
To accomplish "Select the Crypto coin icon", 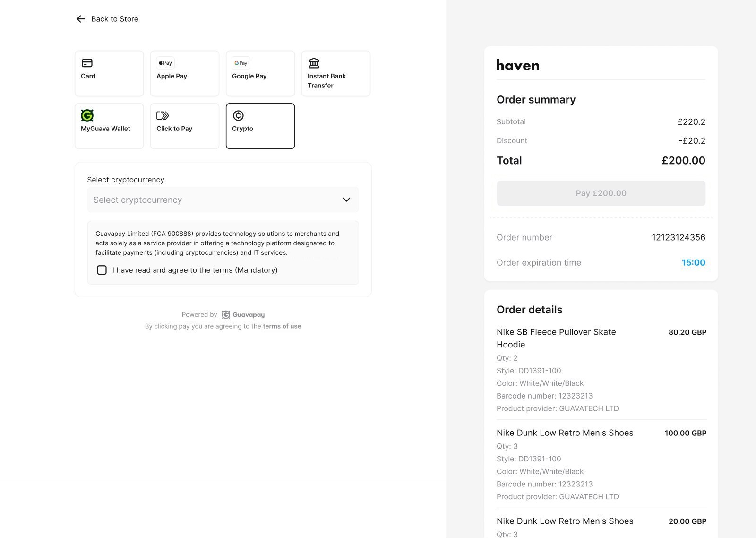I will (238, 115).
